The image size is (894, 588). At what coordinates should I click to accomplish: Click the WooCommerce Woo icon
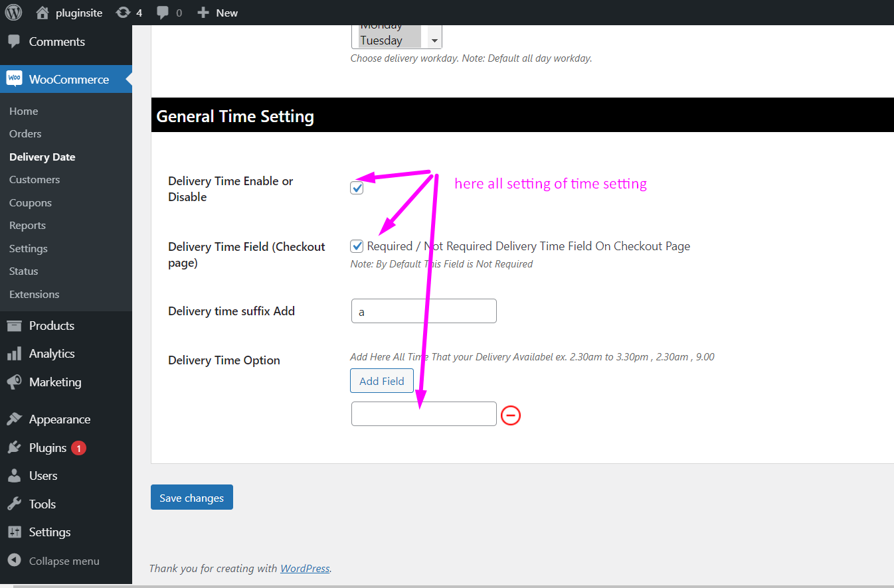coord(14,78)
